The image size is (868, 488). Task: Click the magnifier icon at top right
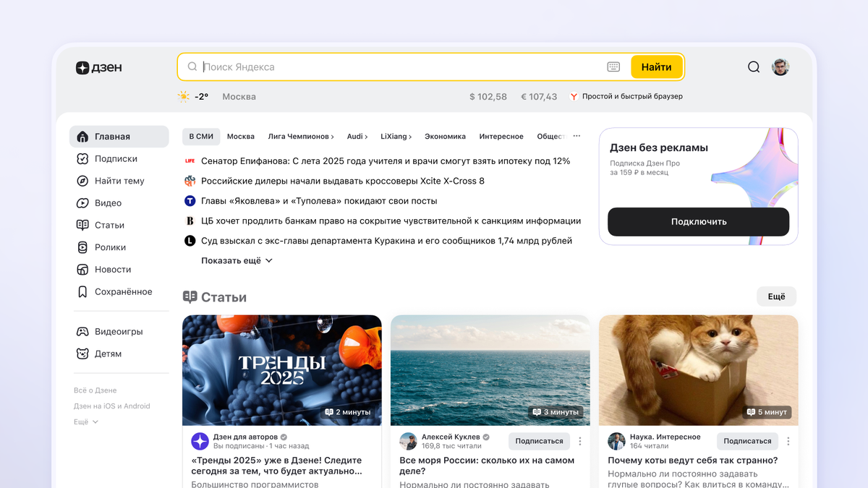tap(754, 67)
